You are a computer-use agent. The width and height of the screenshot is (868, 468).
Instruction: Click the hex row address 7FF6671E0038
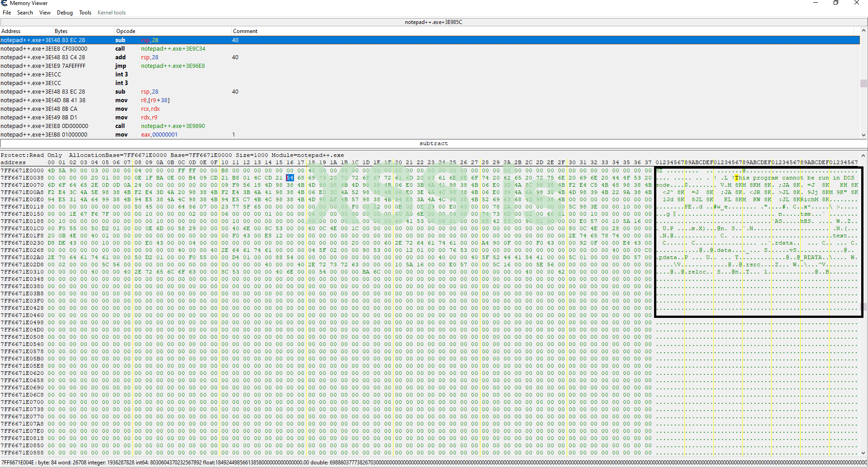coord(22,178)
